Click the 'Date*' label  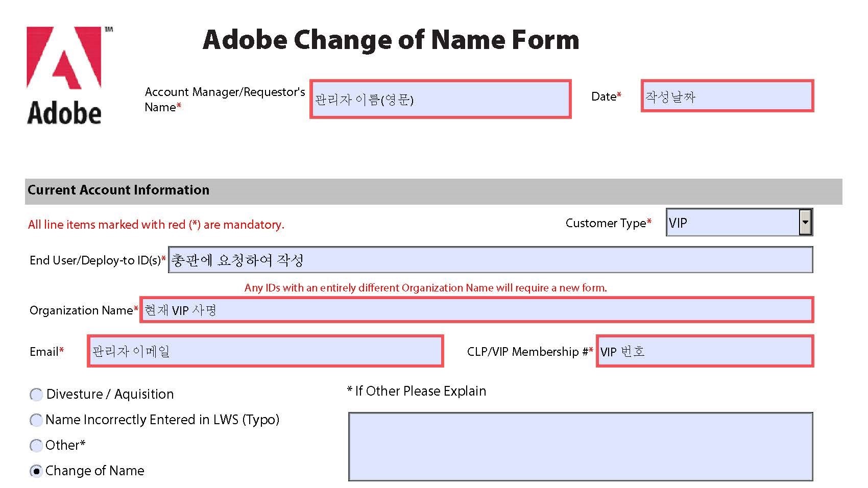607,96
